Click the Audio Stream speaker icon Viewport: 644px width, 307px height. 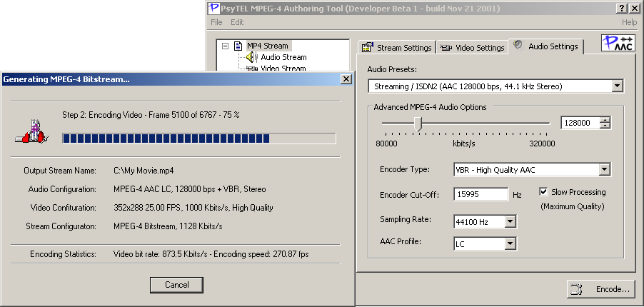tap(251, 57)
